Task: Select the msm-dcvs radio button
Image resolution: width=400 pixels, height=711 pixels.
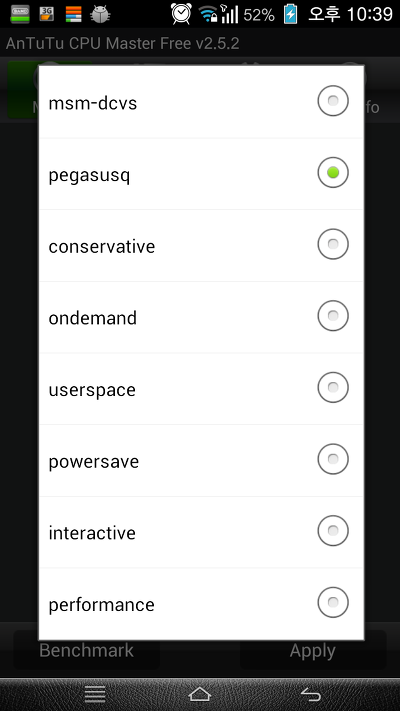Action: tap(333, 101)
